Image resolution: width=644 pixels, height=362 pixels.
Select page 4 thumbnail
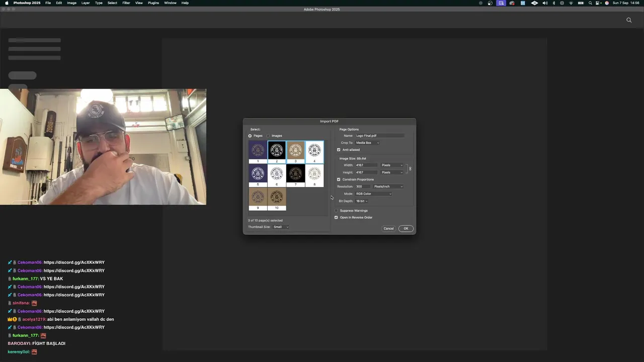314,152
